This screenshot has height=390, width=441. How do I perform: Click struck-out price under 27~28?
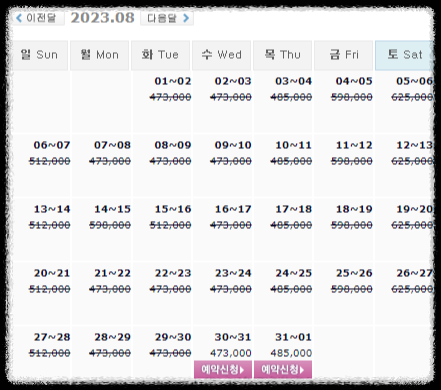pos(50,353)
